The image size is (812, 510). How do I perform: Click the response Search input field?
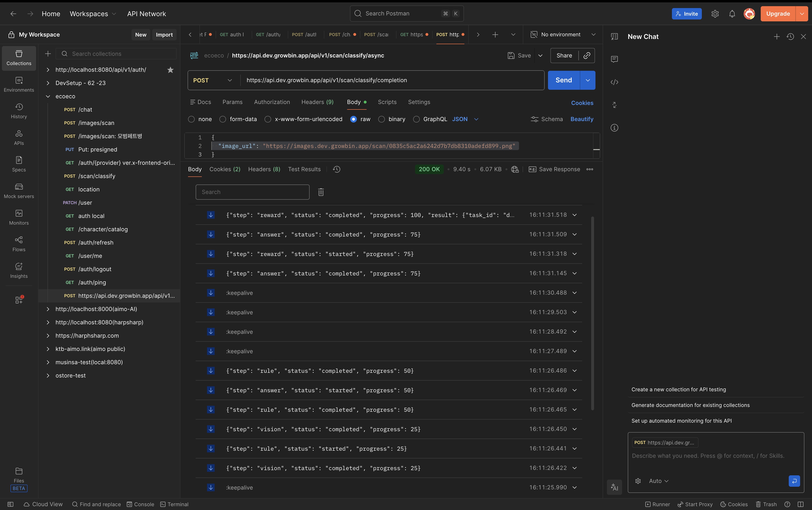coord(252,192)
